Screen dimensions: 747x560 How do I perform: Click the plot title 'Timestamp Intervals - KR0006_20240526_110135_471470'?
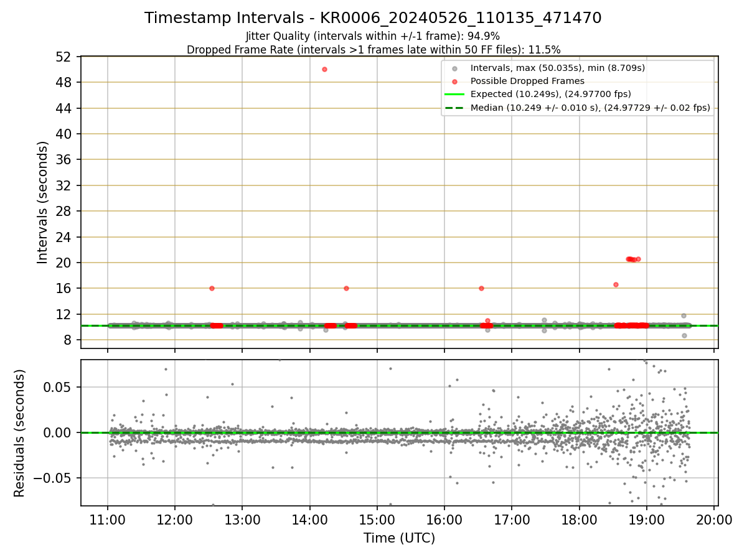point(373,18)
